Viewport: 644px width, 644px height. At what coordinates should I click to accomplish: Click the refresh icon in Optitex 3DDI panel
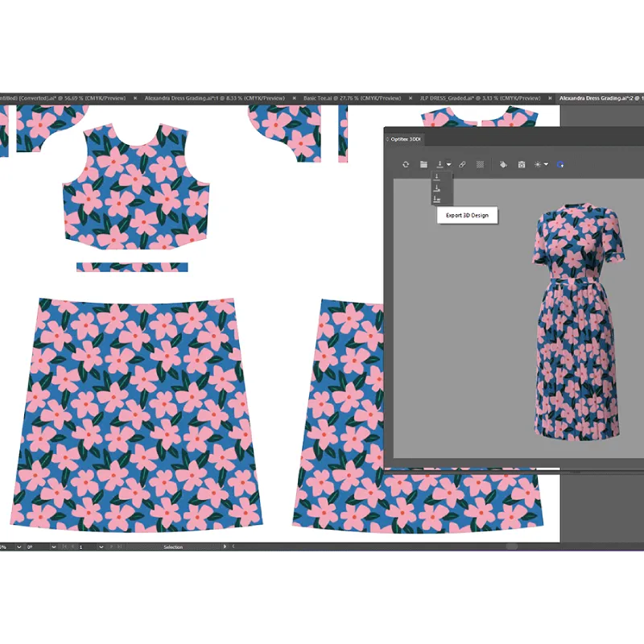click(x=406, y=164)
